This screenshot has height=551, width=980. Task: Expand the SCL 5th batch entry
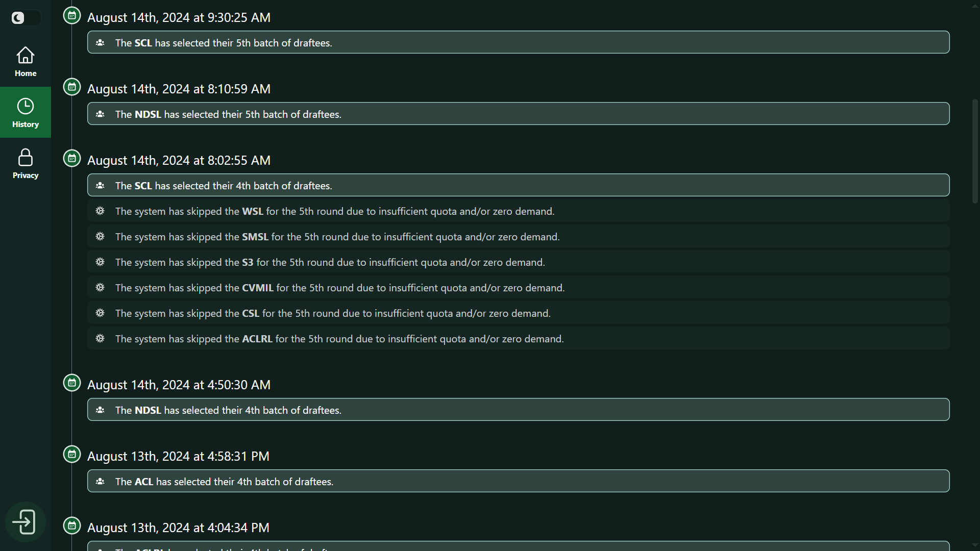pyautogui.click(x=518, y=42)
